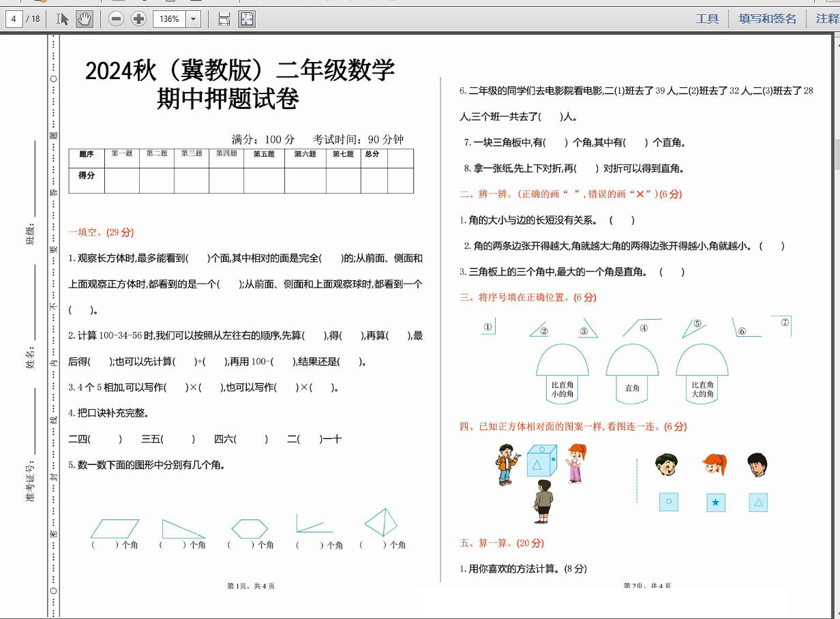Click the '第五题' table header cell
This screenshot has width=840, height=619.
264,158
